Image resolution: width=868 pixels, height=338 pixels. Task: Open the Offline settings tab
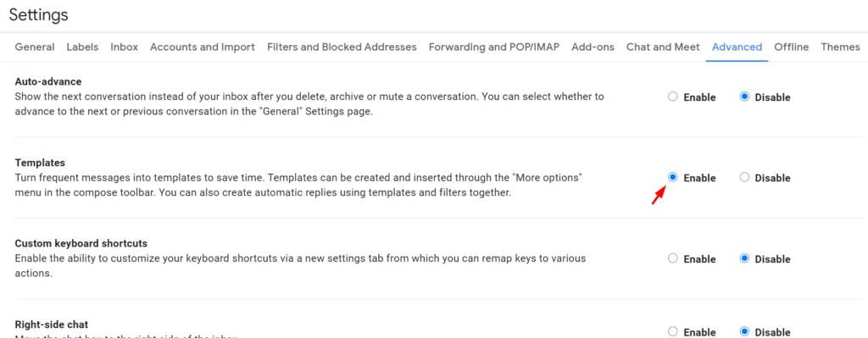[x=792, y=47]
